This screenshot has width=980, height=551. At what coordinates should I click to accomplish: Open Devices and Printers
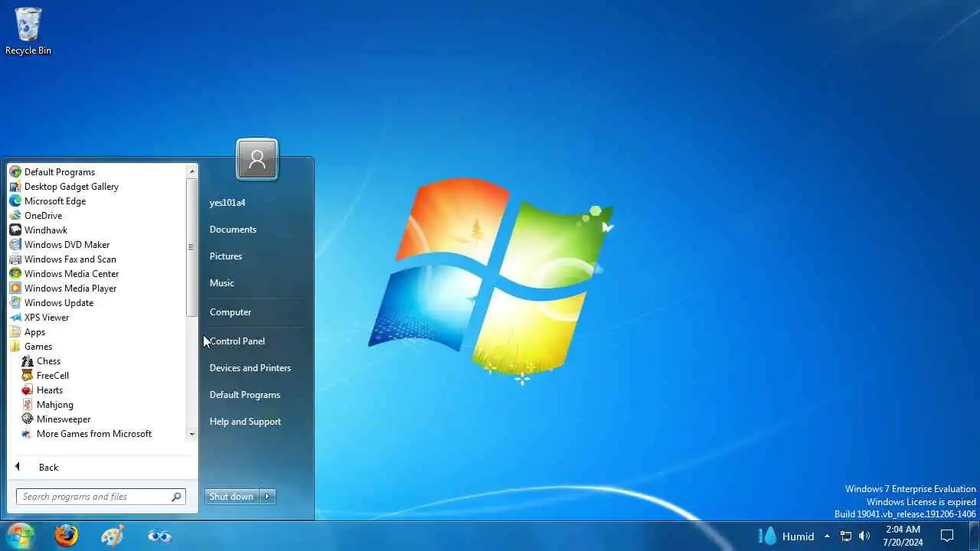[250, 368]
